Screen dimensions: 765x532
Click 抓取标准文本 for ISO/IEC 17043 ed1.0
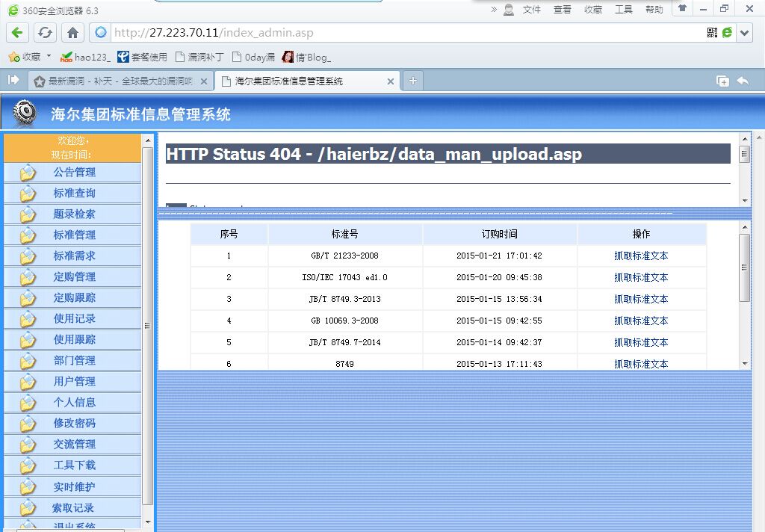[641, 278]
